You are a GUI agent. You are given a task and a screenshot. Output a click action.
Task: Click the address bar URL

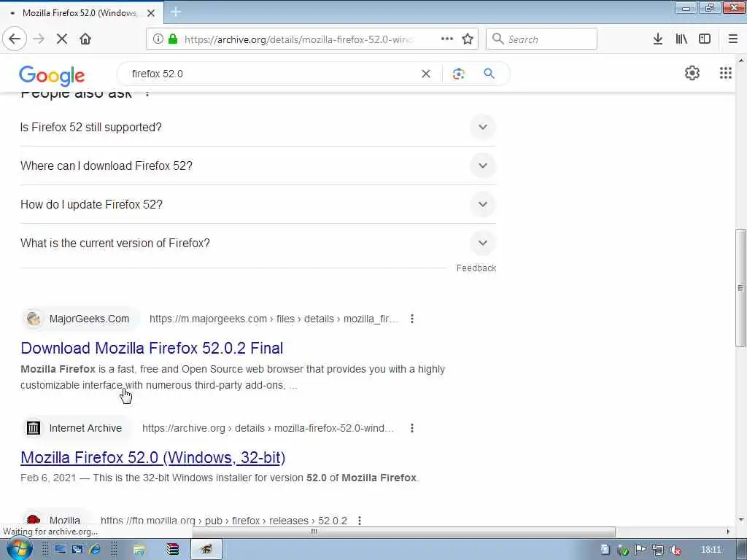coord(298,39)
